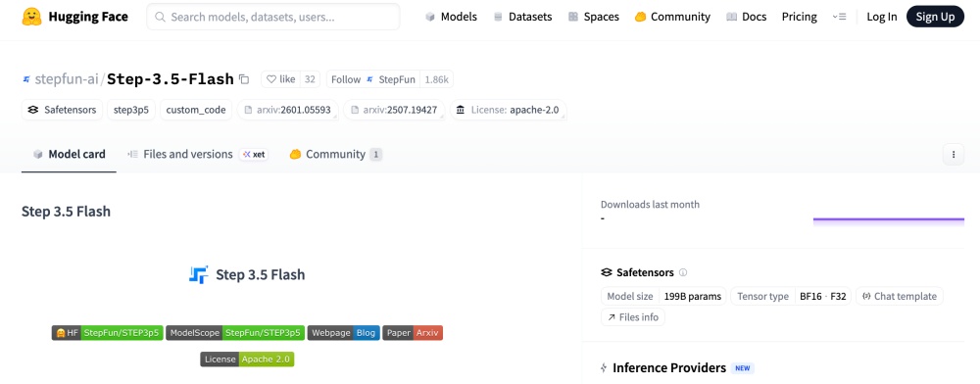Open the Chat template button

pyautogui.click(x=900, y=296)
